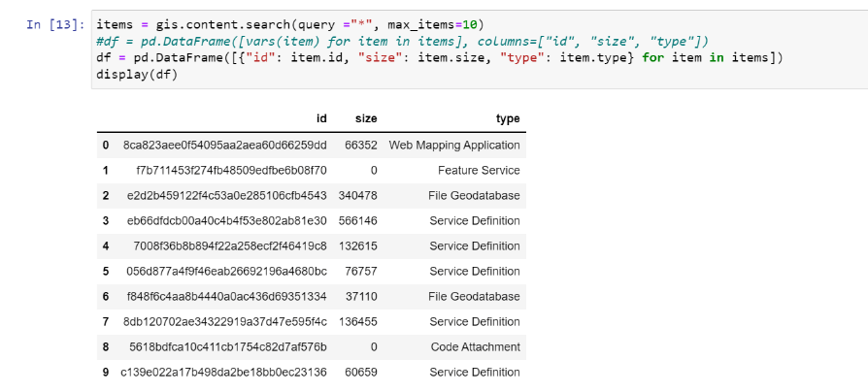This screenshot has height=392, width=868.
Task: Select the size value 60659
Action: point(361,372)
